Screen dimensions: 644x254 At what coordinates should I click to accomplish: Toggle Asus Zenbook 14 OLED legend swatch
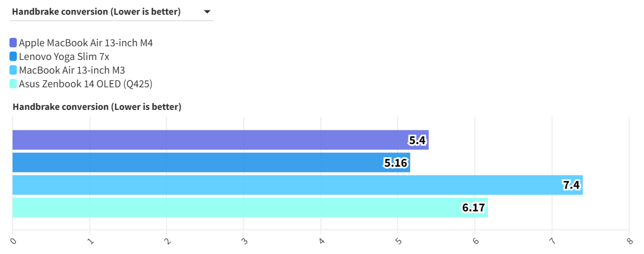point(13,84)
